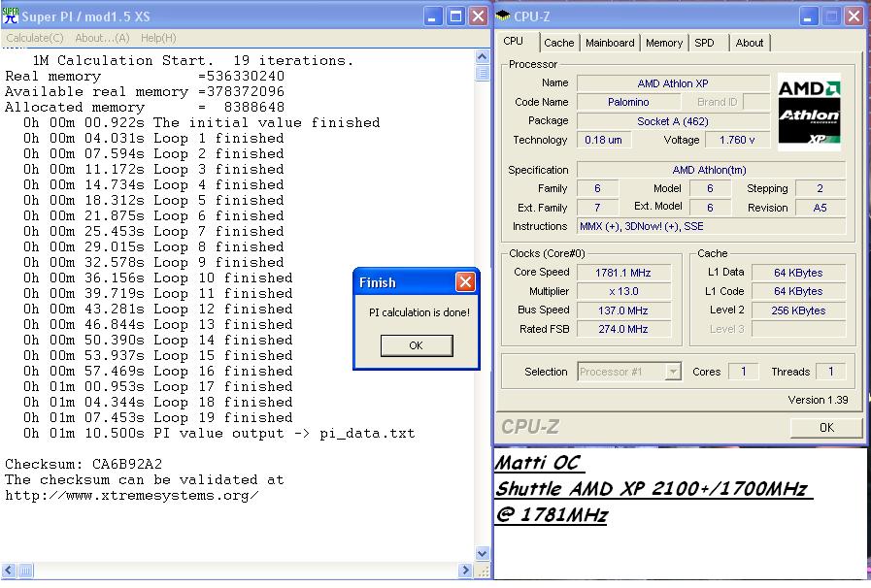The width and height of the screenshot is (871, 588).
Task: Click the Loop 19 finished line
Action: pyautogui.click(x=157, y=417)
